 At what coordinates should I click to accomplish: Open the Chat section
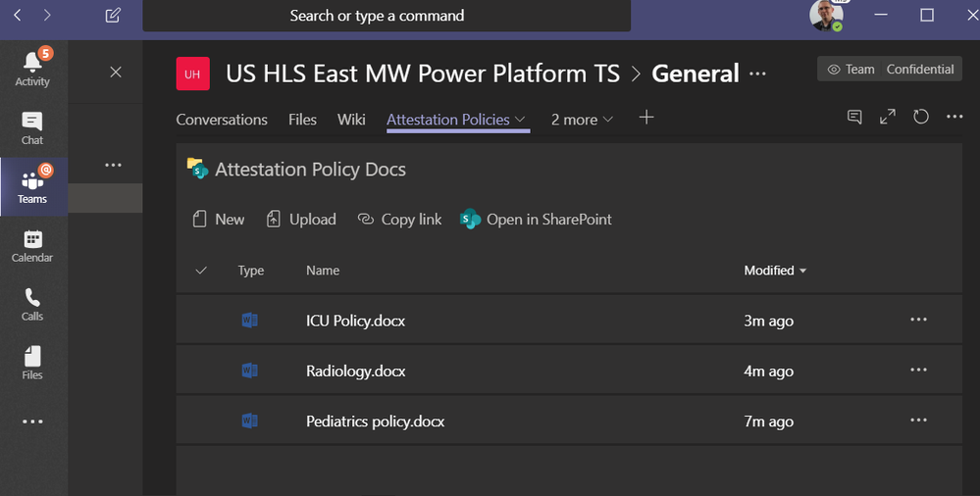point(32,128)
